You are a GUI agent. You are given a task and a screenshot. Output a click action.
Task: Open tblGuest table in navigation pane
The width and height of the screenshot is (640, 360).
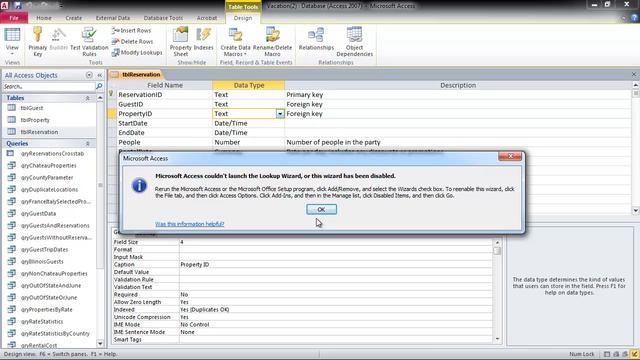pos(32,108)
